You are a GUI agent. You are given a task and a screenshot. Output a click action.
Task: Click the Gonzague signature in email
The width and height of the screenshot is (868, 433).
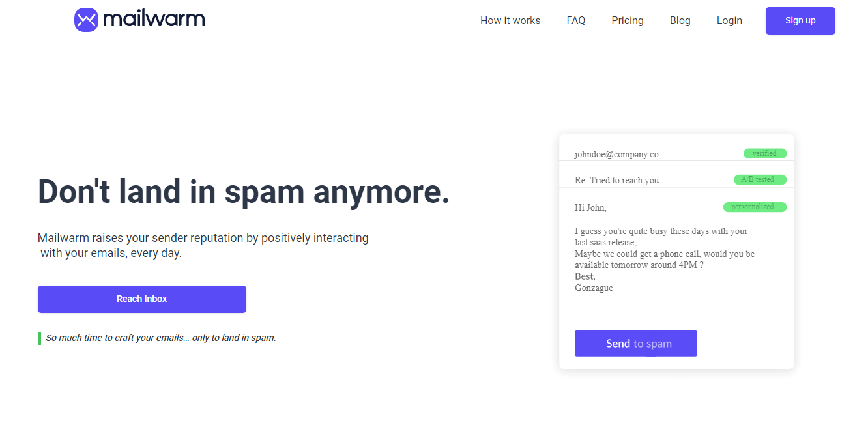[x=594, y=288]
